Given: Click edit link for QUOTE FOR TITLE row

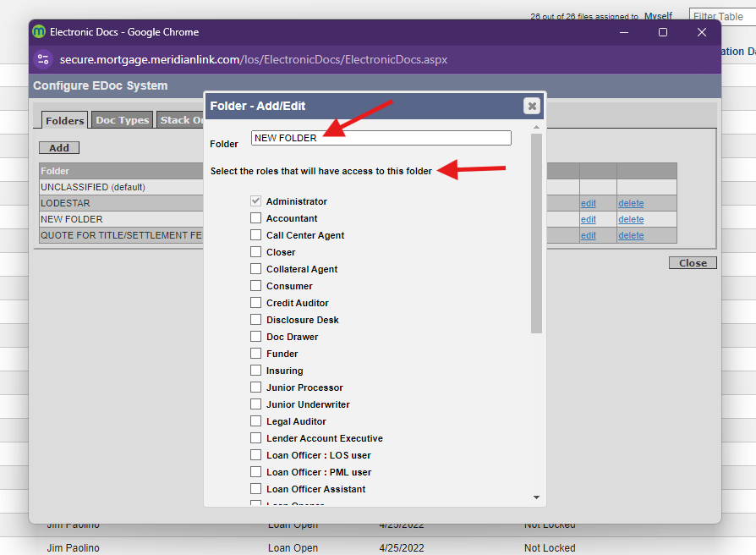Looking at the screenshot, I should click(588, 235).
